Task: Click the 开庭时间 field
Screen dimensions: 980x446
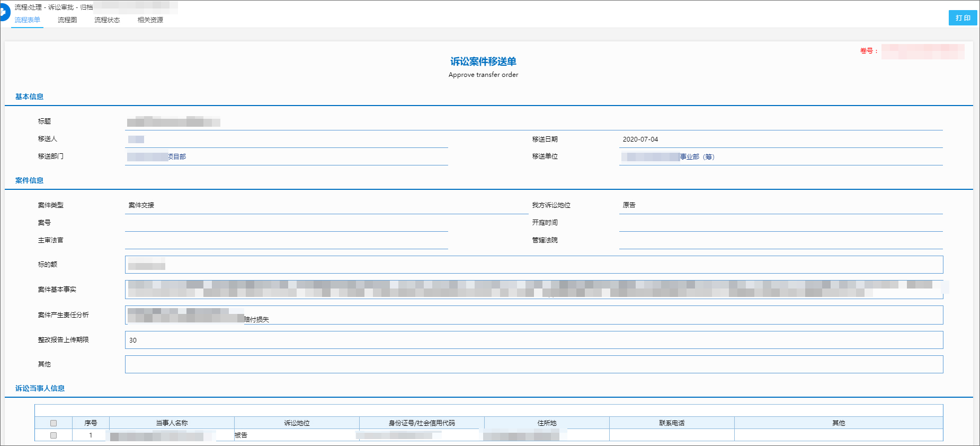Action: click(x=780, y=223)
